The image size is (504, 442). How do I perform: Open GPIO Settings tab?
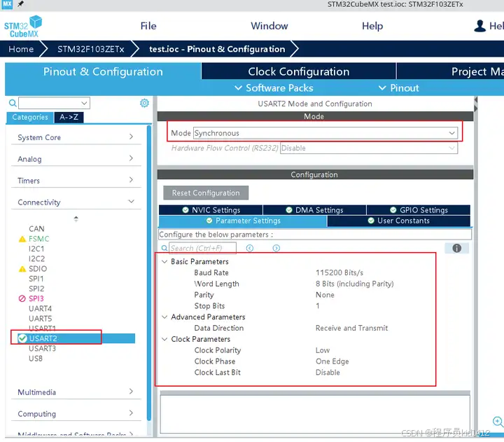click(419, 210)
